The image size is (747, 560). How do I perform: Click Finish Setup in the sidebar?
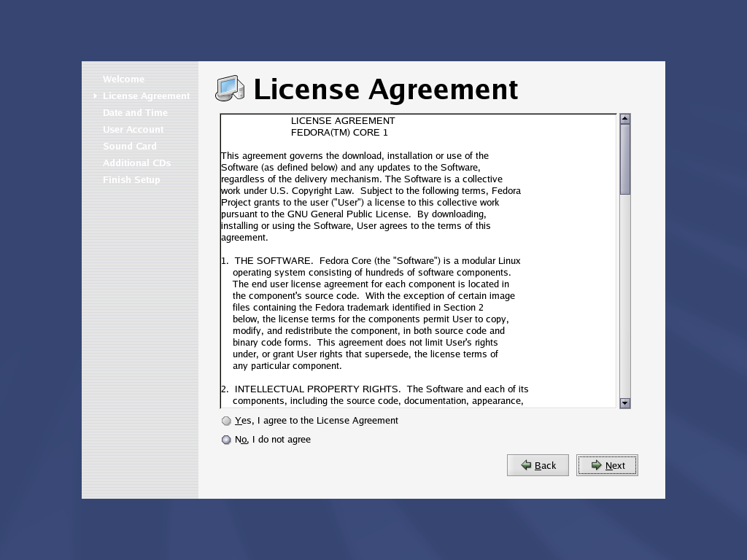coord(131,179)
